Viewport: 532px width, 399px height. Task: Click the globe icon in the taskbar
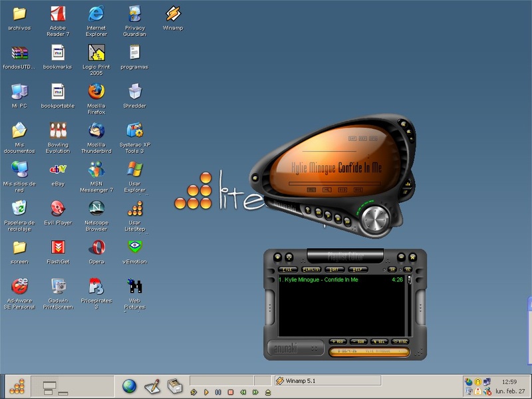(129, 386)
